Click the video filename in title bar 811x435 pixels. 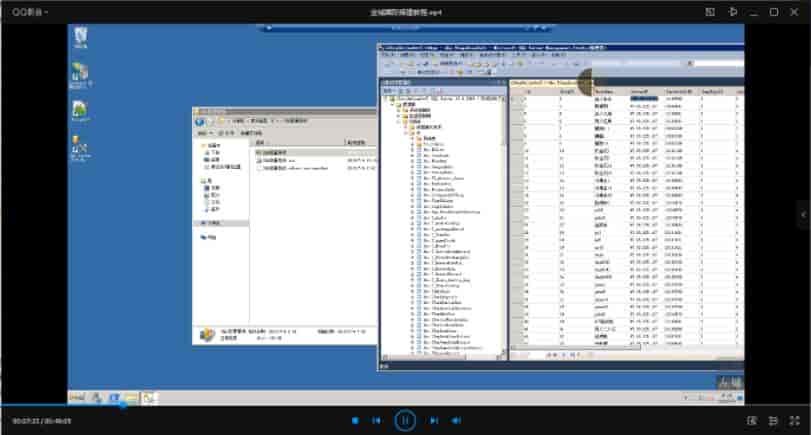[x=405, y=11]
